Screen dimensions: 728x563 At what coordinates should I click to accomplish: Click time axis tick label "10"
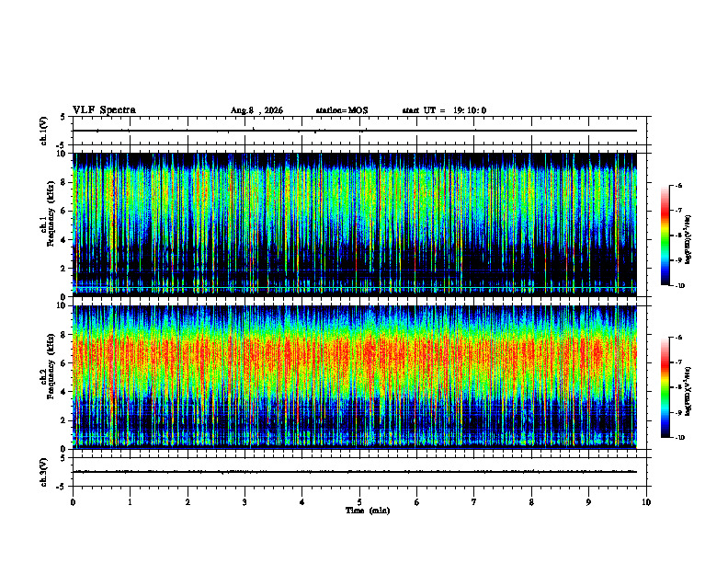pos(646,502)
